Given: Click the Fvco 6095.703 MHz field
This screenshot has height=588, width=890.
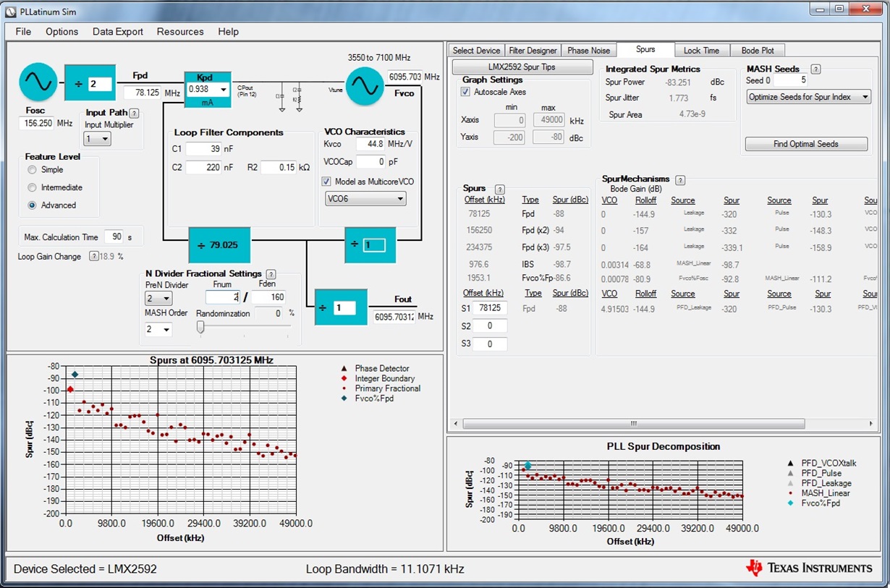Looking at the screenshot, I should [404, 77].
